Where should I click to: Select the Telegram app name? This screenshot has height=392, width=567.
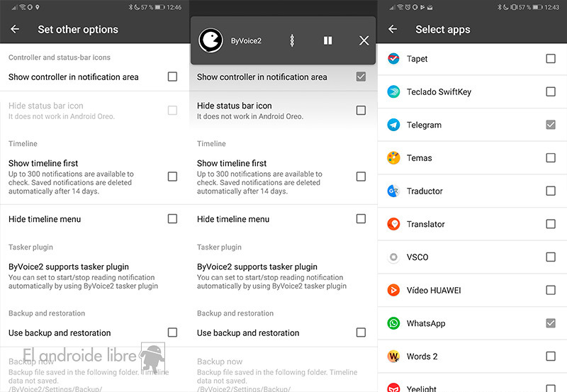tap(424, 125)
